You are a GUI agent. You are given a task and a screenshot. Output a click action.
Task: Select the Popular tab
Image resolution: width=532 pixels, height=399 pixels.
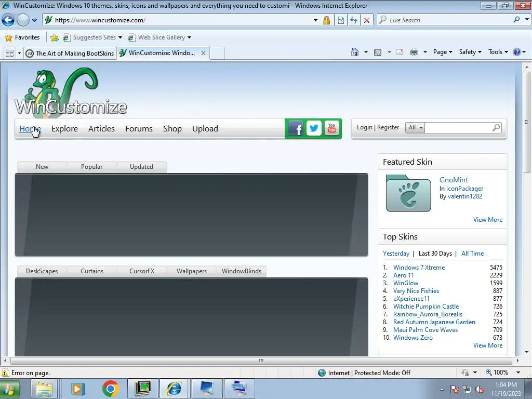pos(91,167)
